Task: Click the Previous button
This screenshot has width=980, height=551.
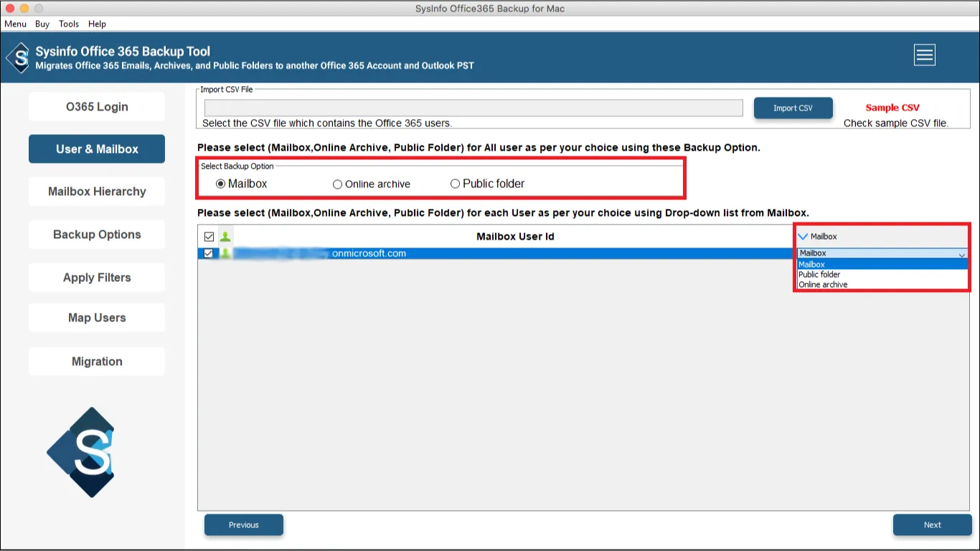Action: click(x=244, y=525)
